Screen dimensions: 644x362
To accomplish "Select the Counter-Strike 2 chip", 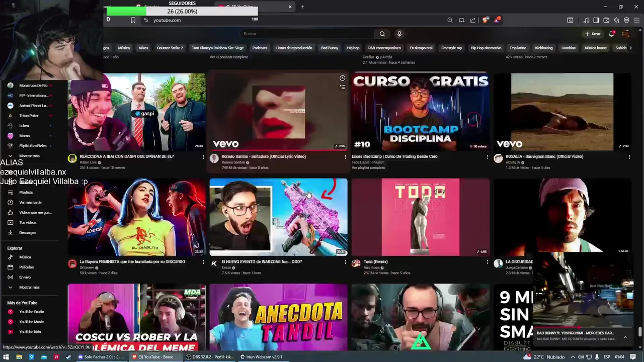I will [170, 48].
